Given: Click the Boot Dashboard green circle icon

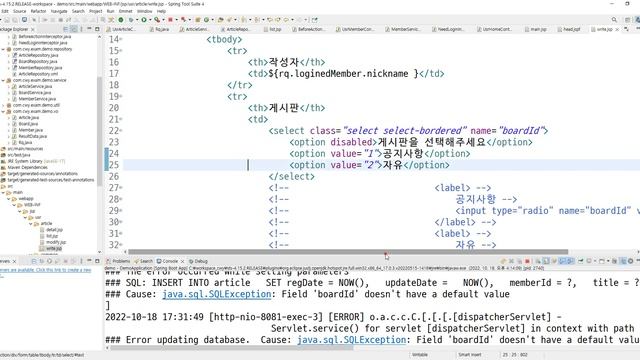Looking at the screenshot, I should click(x=121, y=20).
